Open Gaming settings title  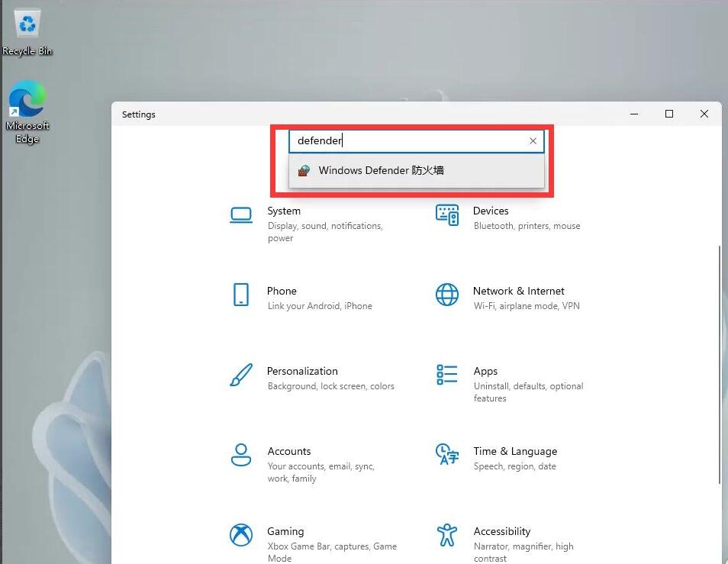click(285, 531)
